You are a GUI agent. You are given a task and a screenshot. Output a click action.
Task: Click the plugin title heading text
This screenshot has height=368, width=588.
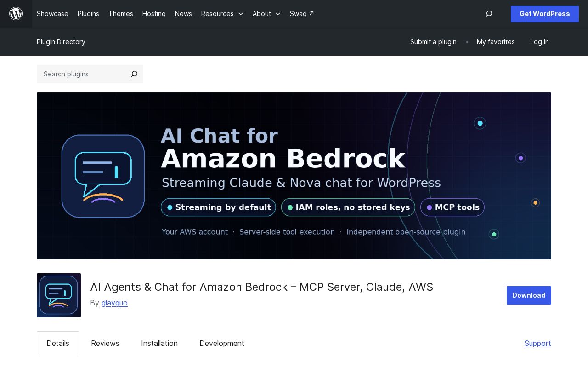point(262,287)
